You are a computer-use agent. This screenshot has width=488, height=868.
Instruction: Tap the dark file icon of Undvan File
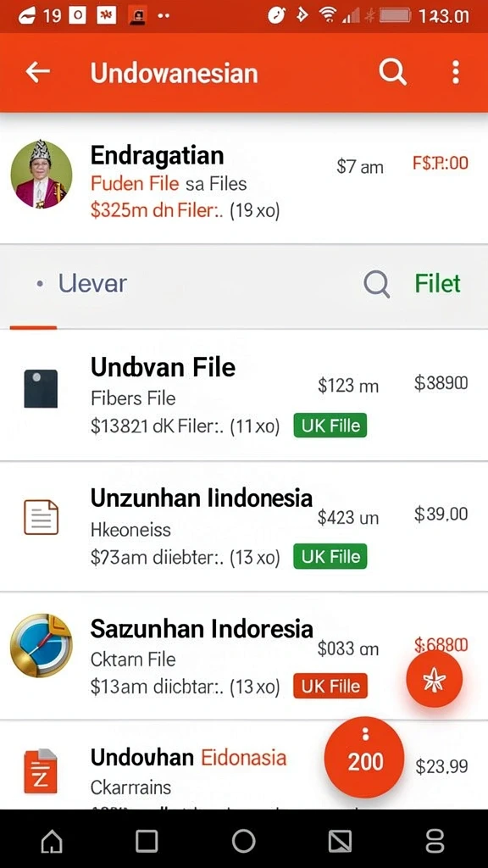click(x=41, y=388)
